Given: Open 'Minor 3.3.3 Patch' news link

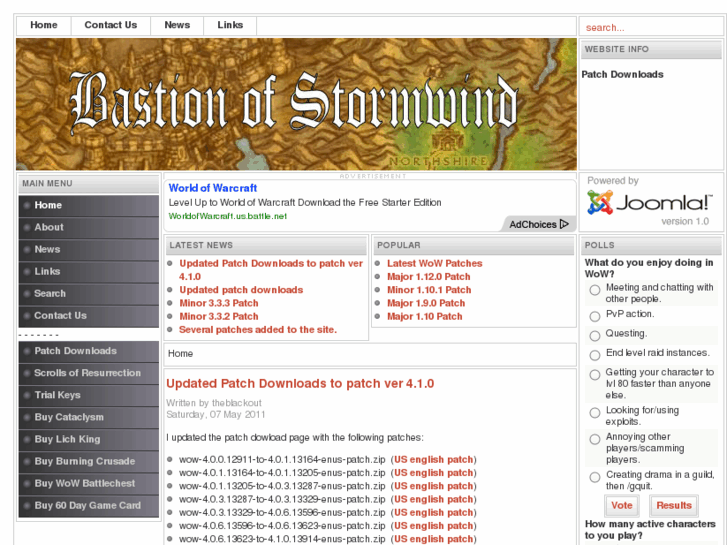Looking at the screenshot, I should (x=219, y=303).
